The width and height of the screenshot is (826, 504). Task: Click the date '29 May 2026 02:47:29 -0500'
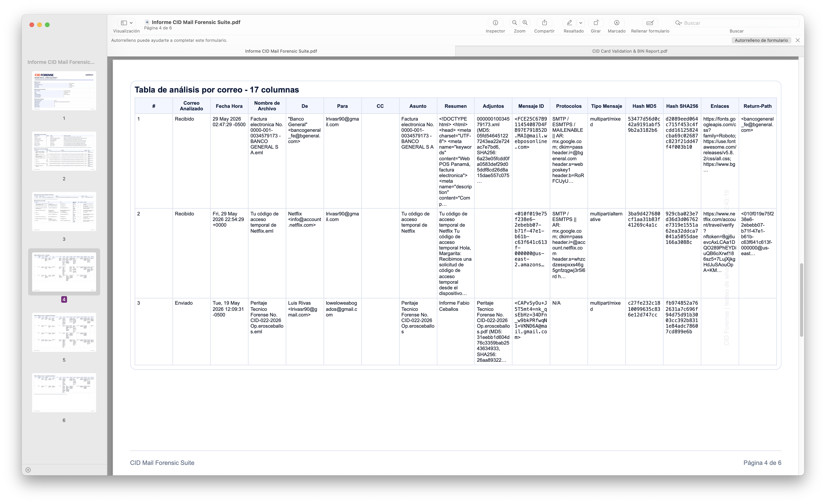(229, 122)
